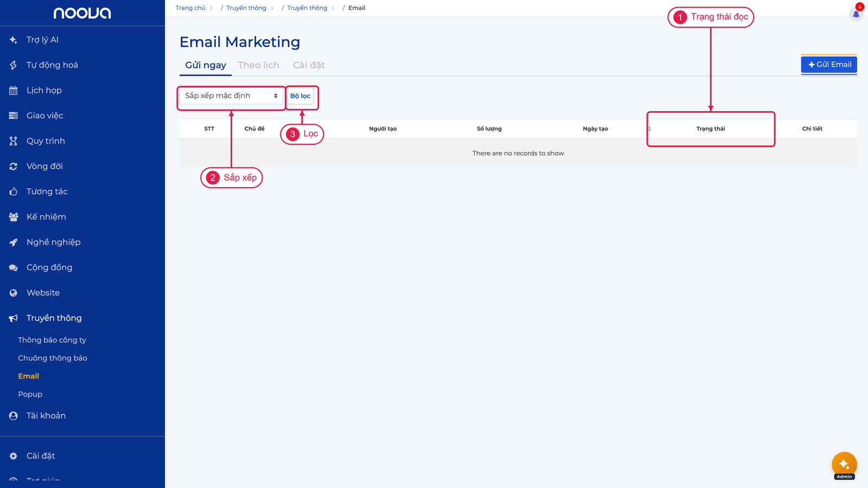Click the Nghề nghiệp rocket icon

tap(14, 242)
